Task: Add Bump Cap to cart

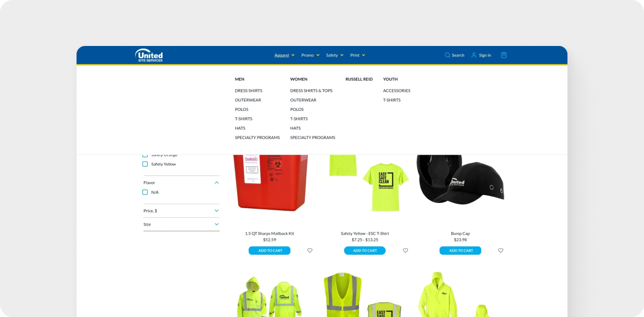Action: [x=460, y=250]
